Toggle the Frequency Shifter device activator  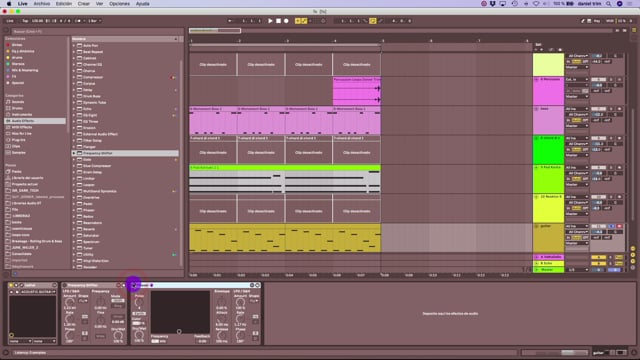coord(64,285)
